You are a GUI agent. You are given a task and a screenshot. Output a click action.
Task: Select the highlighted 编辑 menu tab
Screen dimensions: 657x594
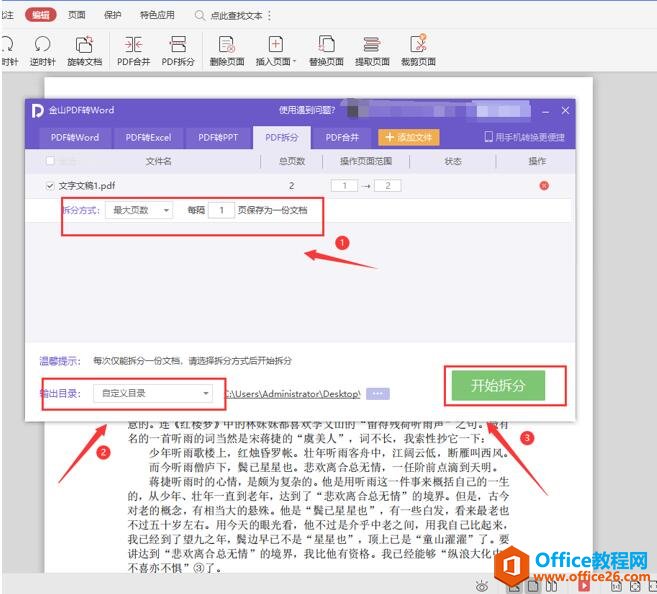[x=41, y=15]
